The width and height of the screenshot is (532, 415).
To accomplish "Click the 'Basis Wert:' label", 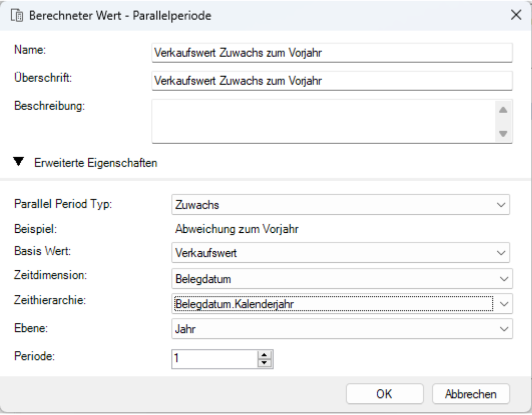I will pos(42,251).
